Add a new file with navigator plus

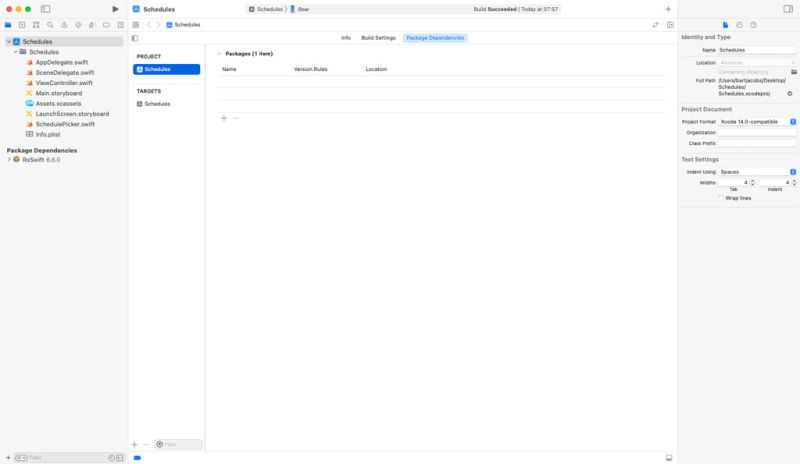(x=8, y=458)
